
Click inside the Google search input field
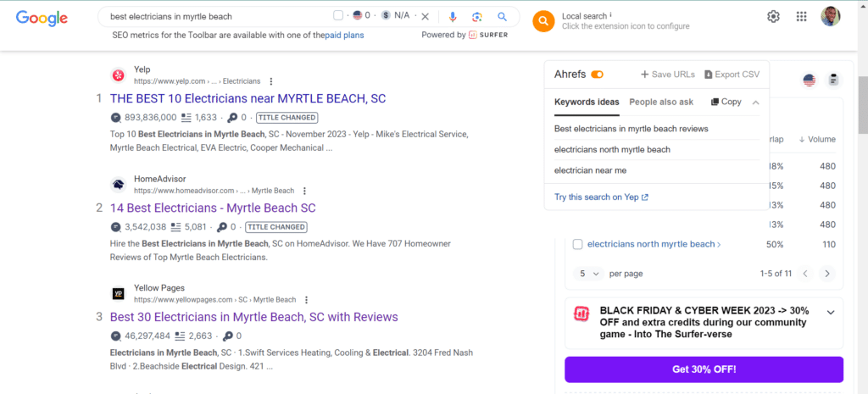216,17
